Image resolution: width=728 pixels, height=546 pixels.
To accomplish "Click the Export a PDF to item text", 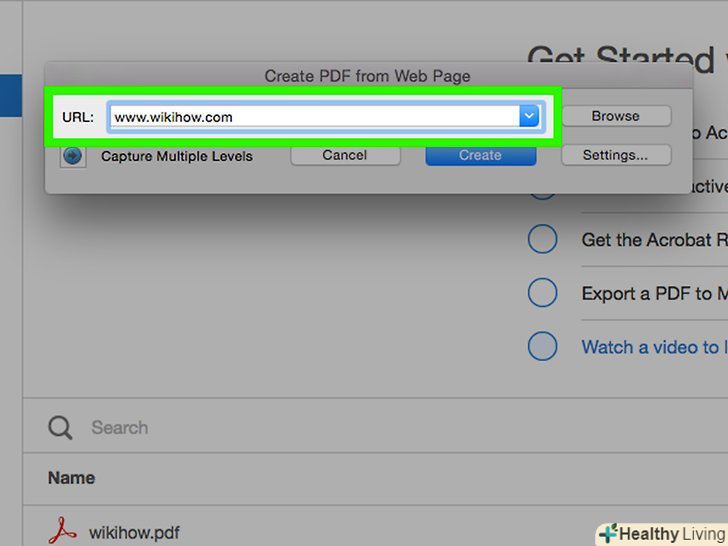I will pyautogui.click(x=655, y=293).
